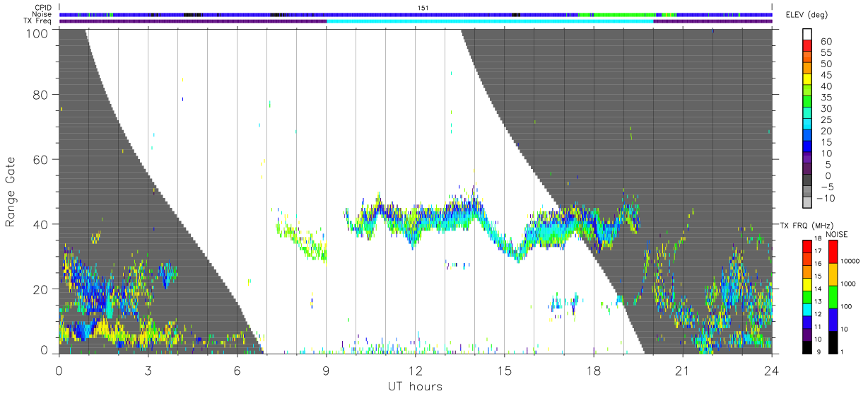
Task: Select the yellow 14–15 MHz TX FRQ segment
Action: [x=808, y=283]
